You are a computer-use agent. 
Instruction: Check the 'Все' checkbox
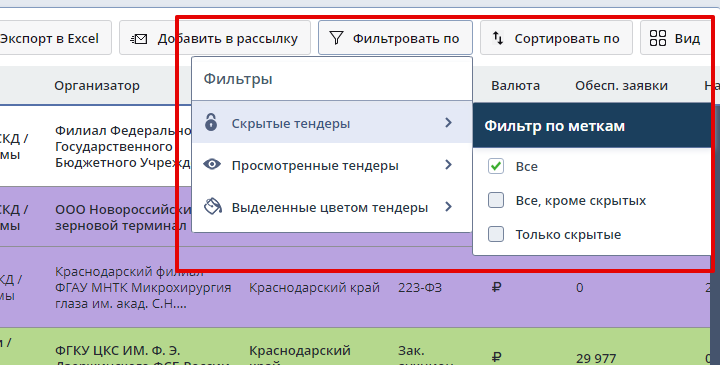[x=496, y=166]
